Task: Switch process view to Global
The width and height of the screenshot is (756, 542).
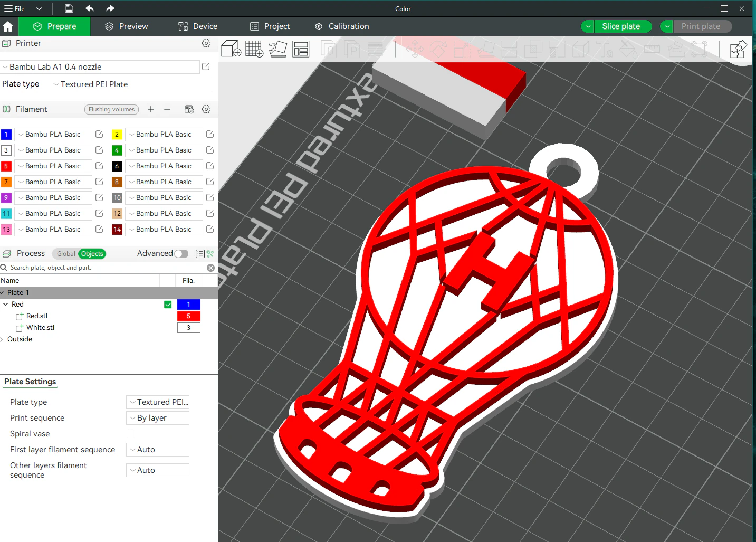Action: pos(66,254)
